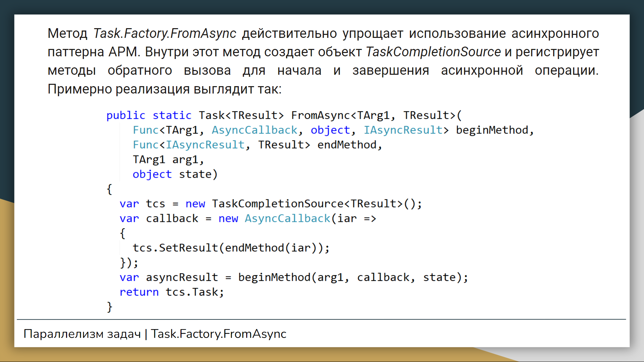Click the 'object state)' parameter line

pos(175,174)
